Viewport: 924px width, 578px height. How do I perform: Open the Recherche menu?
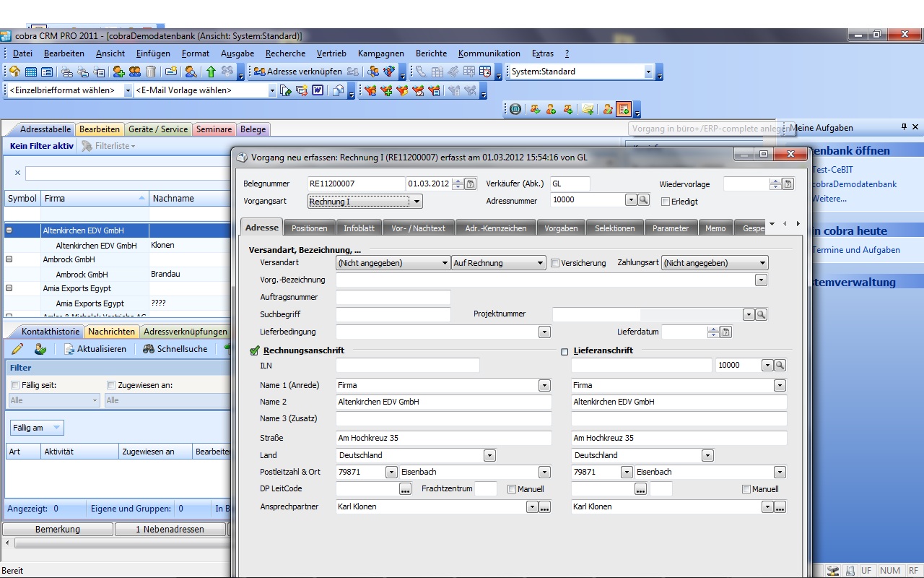[285, 53]
